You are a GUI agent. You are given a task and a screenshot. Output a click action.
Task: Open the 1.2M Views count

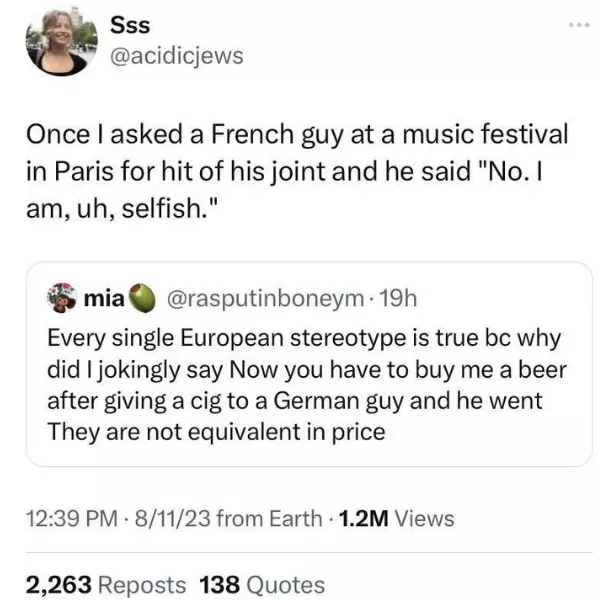[395, 519]
